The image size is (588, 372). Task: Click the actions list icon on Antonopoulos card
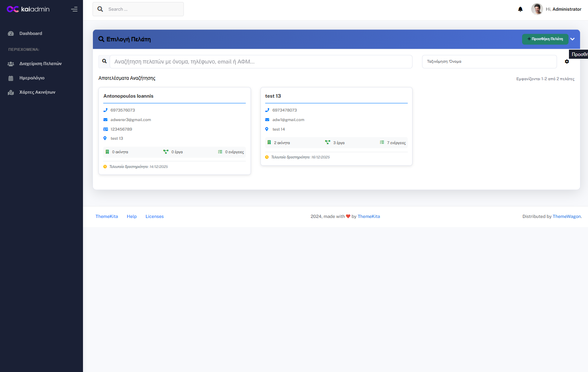pyautogui.click(x=220, y=152)
